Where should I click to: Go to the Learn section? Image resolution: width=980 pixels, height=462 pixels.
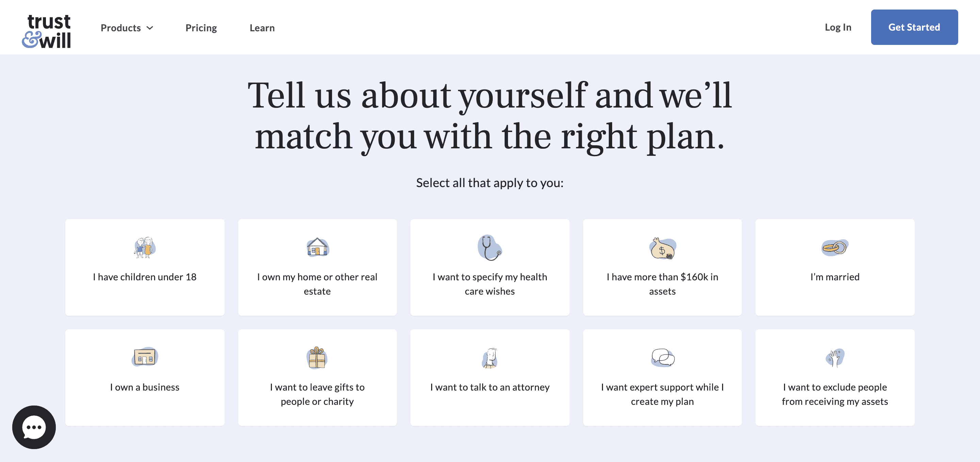(262, 28)
